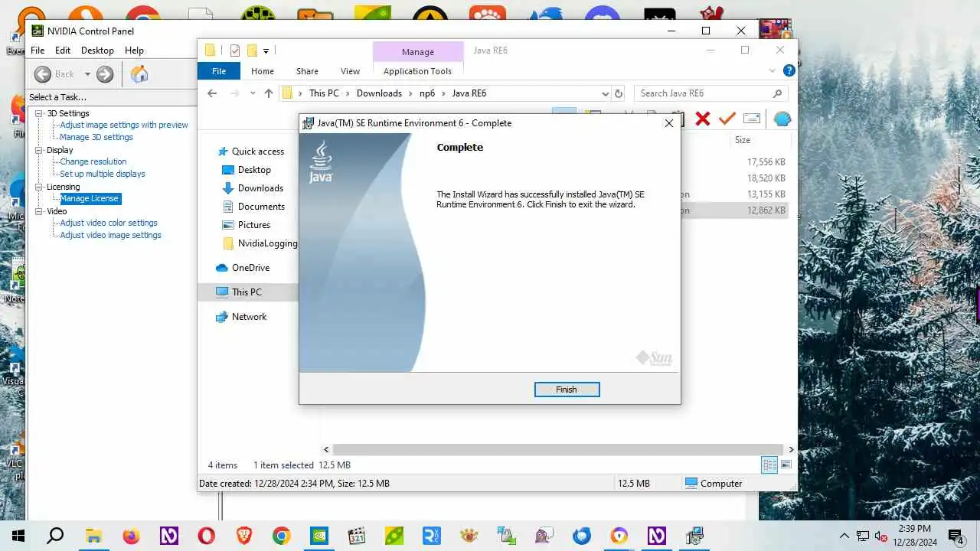
Task: Select Network in navigation pane
Action: (x=249, y=317)
